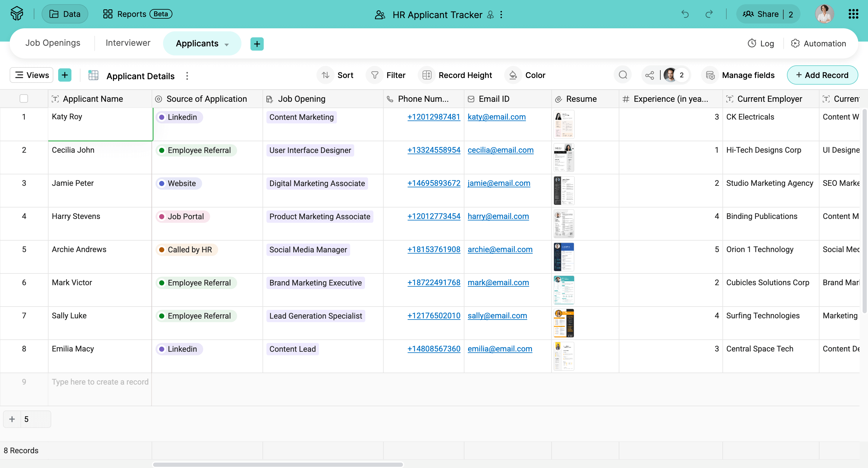Open Applicant Details view options menu

coord(187,76)
